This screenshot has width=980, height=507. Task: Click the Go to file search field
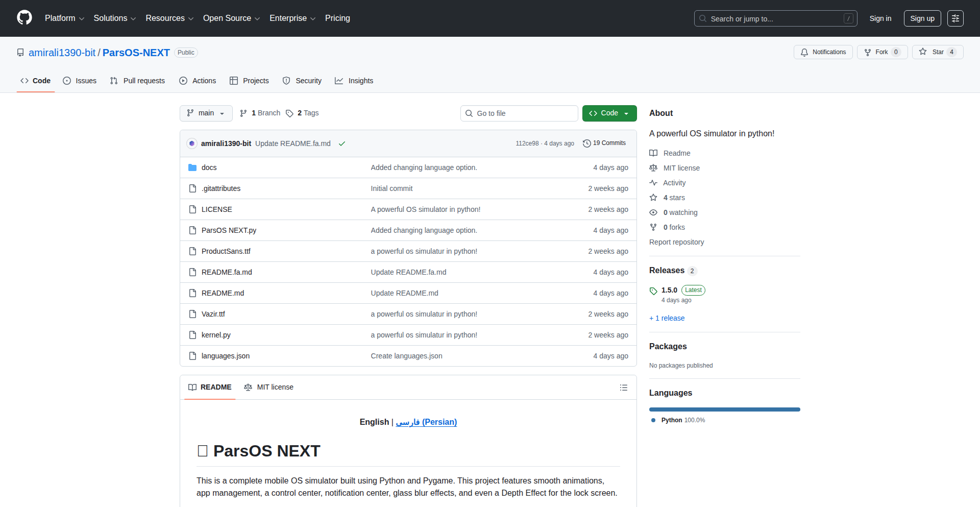click(519, 113)
